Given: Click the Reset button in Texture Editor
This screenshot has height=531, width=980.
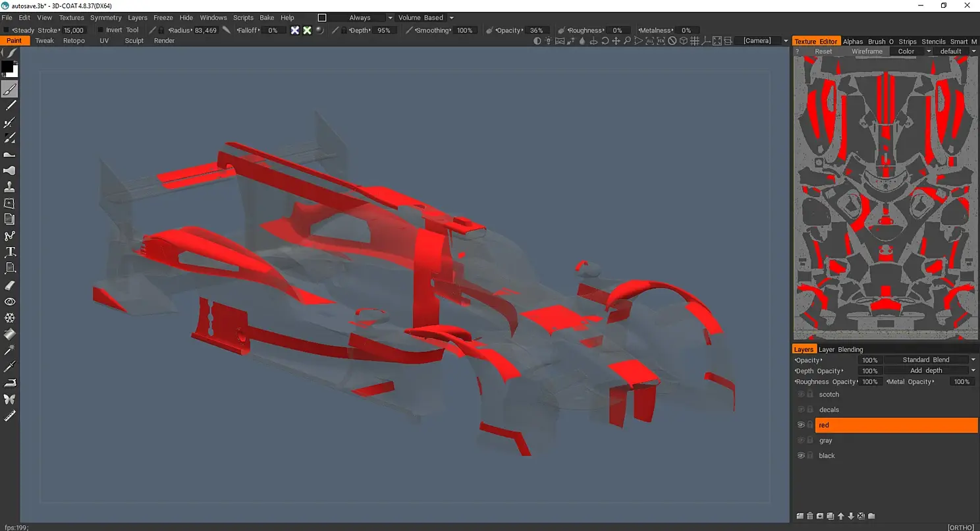Looking at the screenshot, I should tap(823, 51).
